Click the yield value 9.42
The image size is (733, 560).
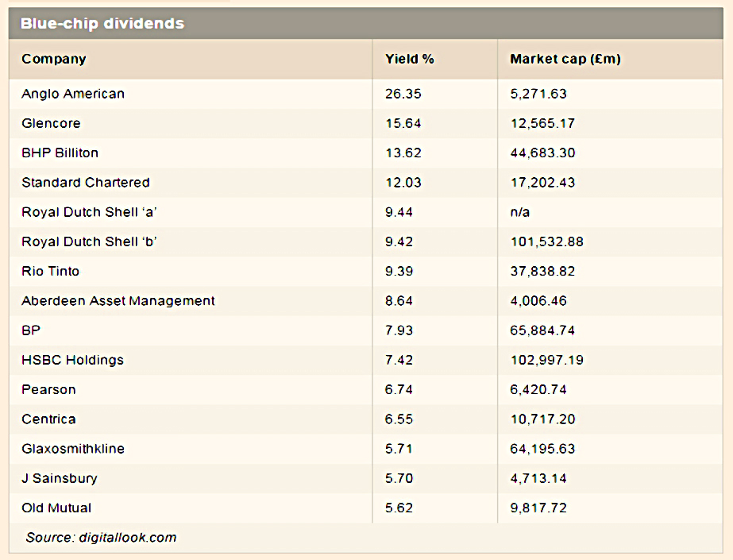pyautogui.click(x=399, y=241)
